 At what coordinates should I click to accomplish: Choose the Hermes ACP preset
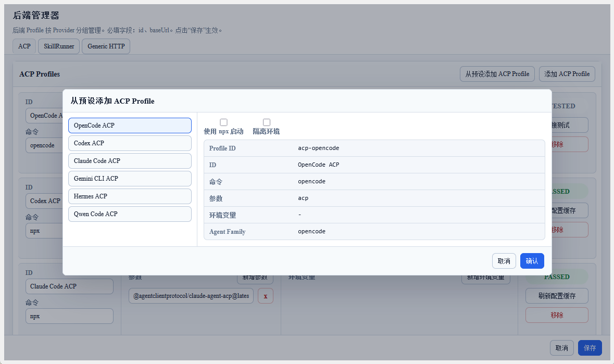click(x=130, y=196)
